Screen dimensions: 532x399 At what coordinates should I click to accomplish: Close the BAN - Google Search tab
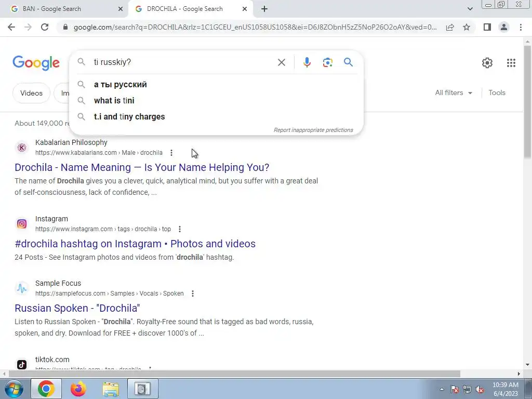click(121, 9)
